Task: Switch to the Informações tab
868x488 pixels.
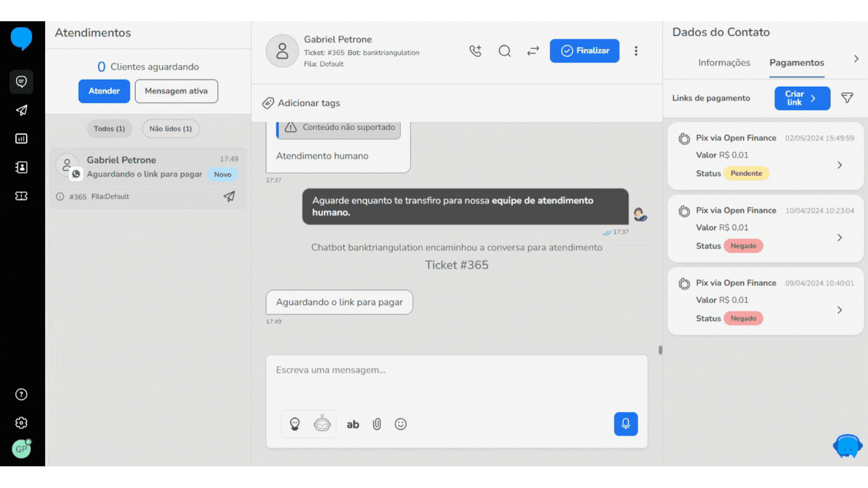Action: click(x=724, y=63)
